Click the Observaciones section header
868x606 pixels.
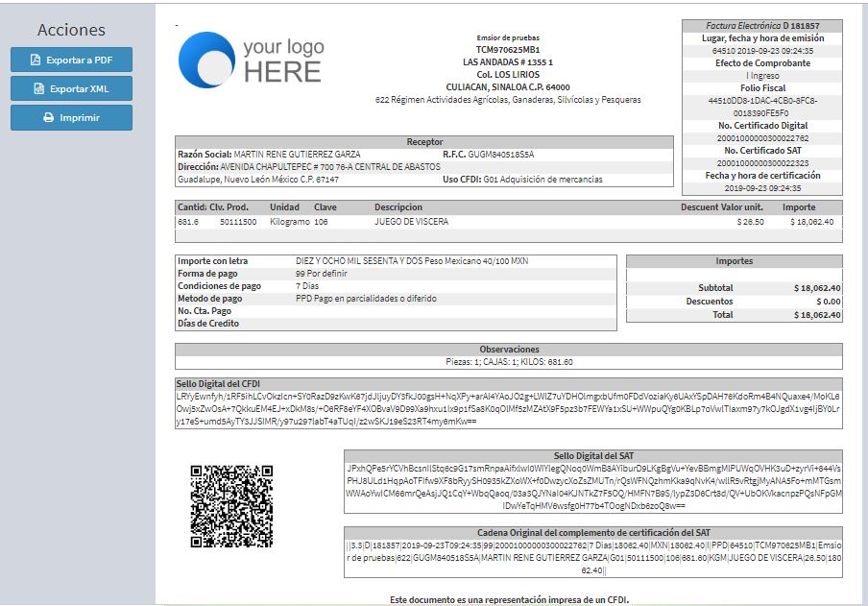(x=508, y=350)
